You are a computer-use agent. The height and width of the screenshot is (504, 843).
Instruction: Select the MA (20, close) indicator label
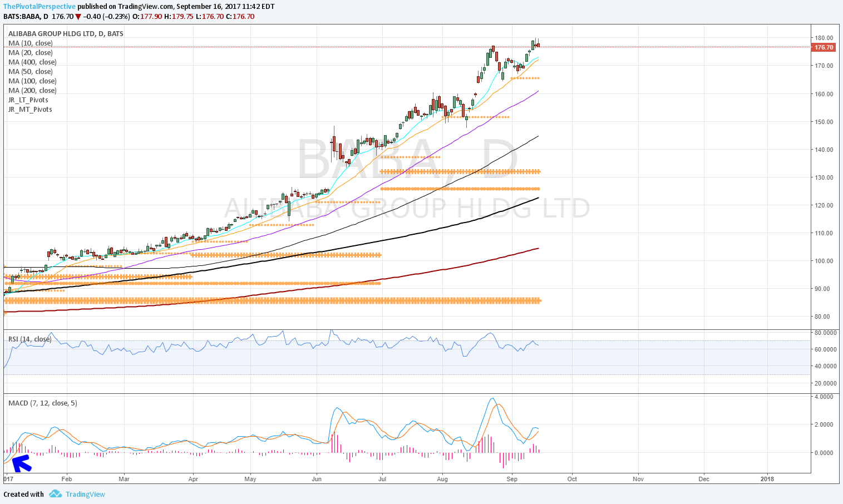click(31, 53)
